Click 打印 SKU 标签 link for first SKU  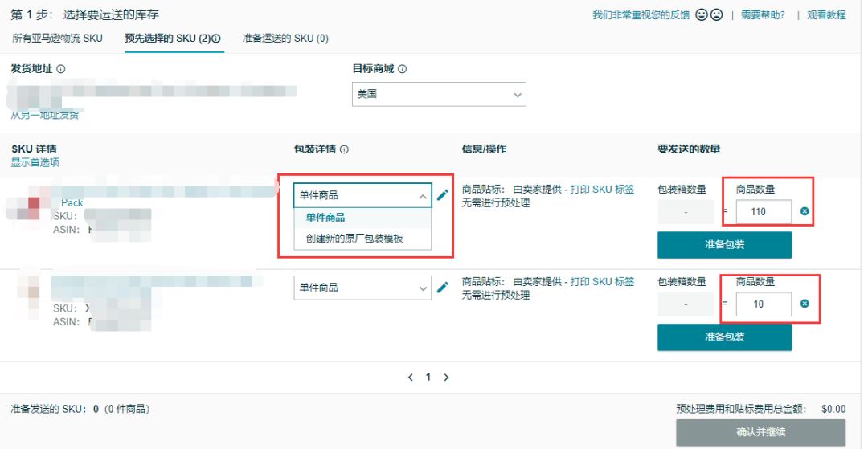click(x=602, y=189)
